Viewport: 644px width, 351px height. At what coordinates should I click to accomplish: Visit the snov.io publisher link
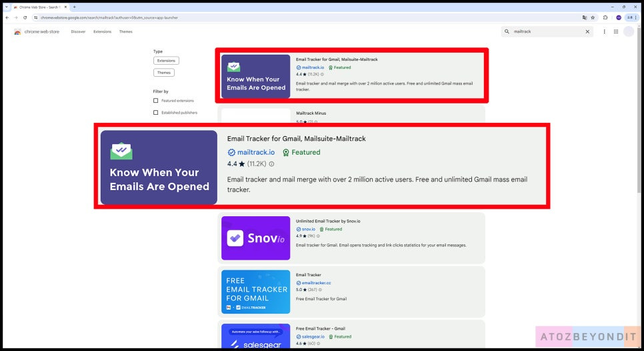tap(309, 230)
